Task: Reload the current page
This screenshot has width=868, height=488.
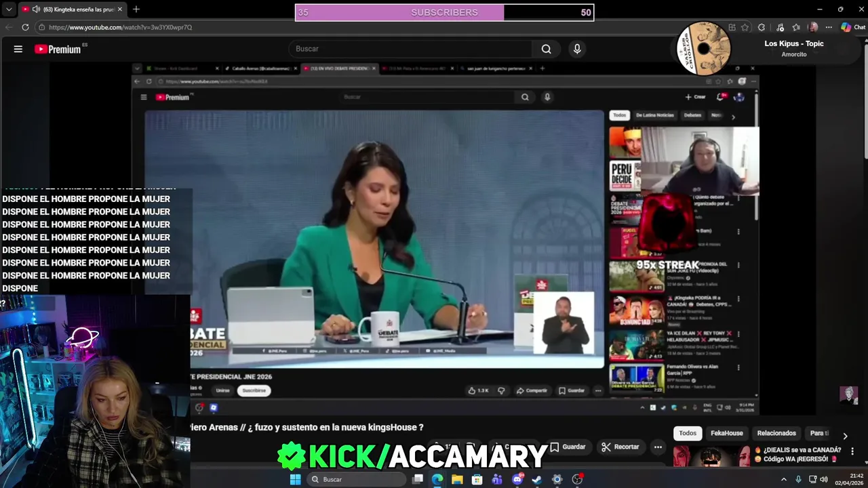Action: pyautogui.click(x=25, y=27)
